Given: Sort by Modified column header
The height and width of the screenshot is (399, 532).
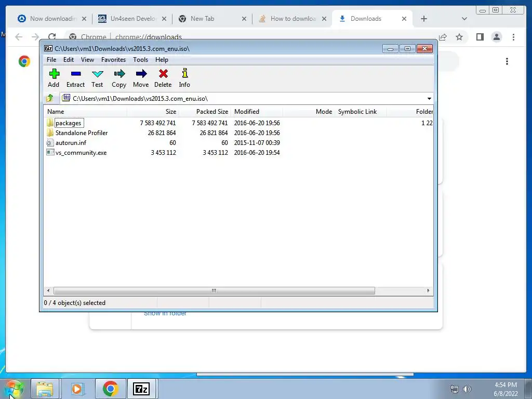Looking at the screenshot, I should coord(257,111).
